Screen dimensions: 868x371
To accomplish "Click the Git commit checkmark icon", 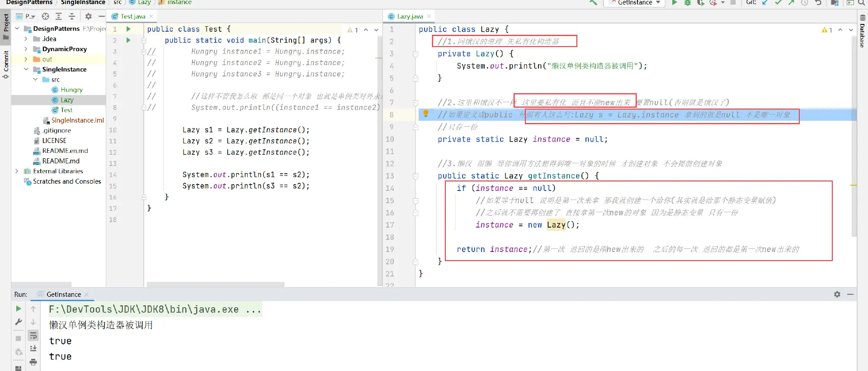I will pos(778,3).
